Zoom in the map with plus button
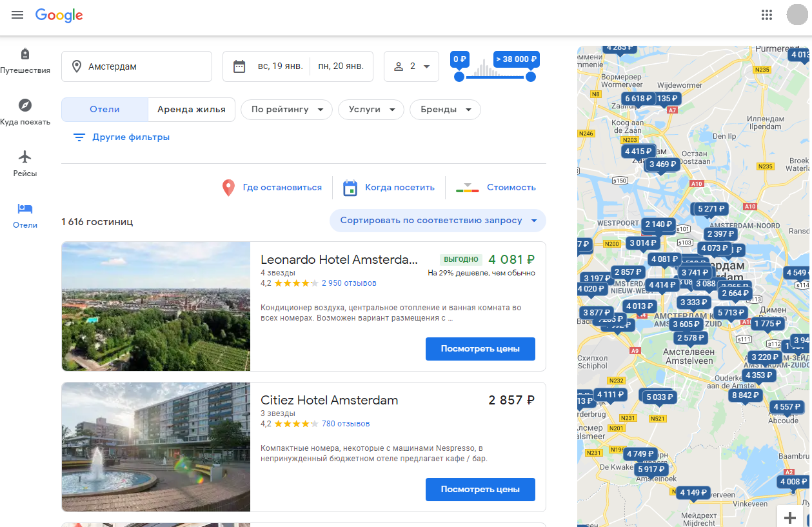 790,518
